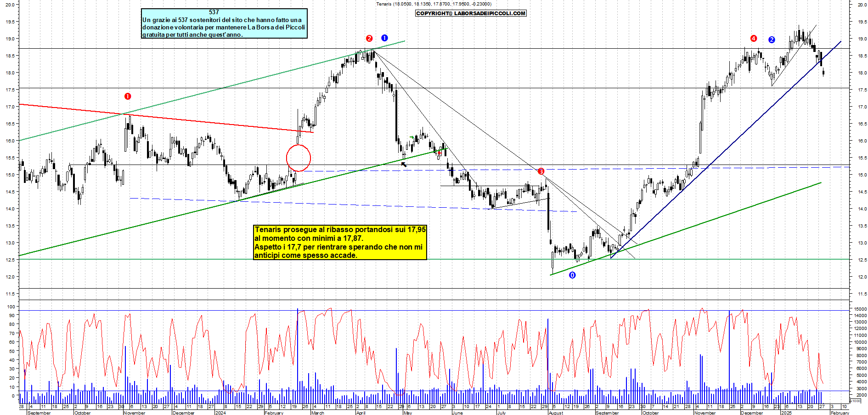Select the red descending trendline
This screenshot has width=868, height=415.
pos(166,118)
